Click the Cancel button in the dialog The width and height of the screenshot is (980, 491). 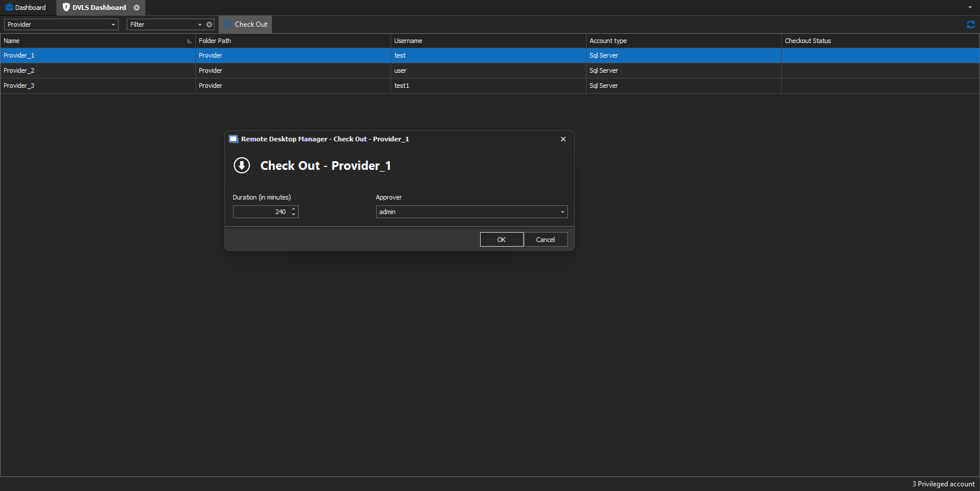pyautogui.click(x=545, y=240)
